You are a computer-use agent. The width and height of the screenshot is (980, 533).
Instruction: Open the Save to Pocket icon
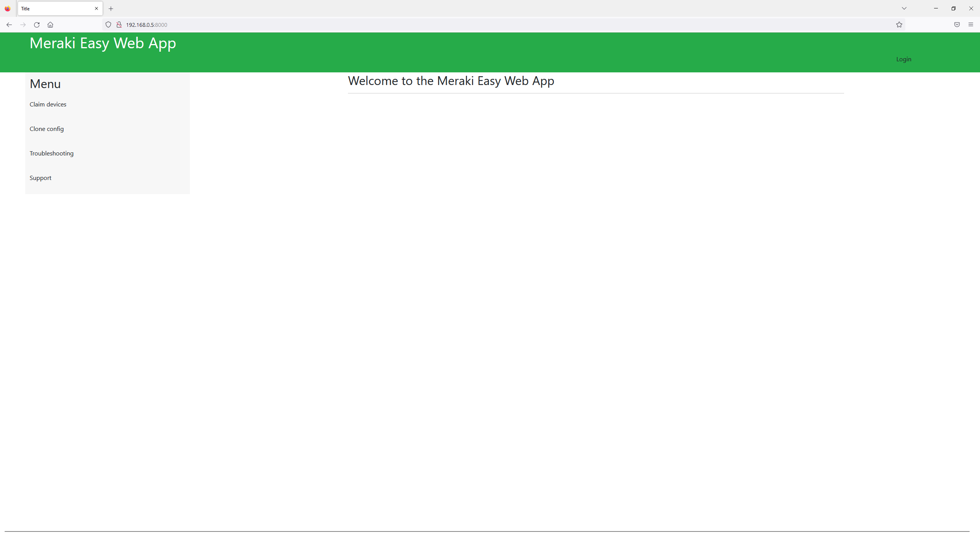(957, 25)
